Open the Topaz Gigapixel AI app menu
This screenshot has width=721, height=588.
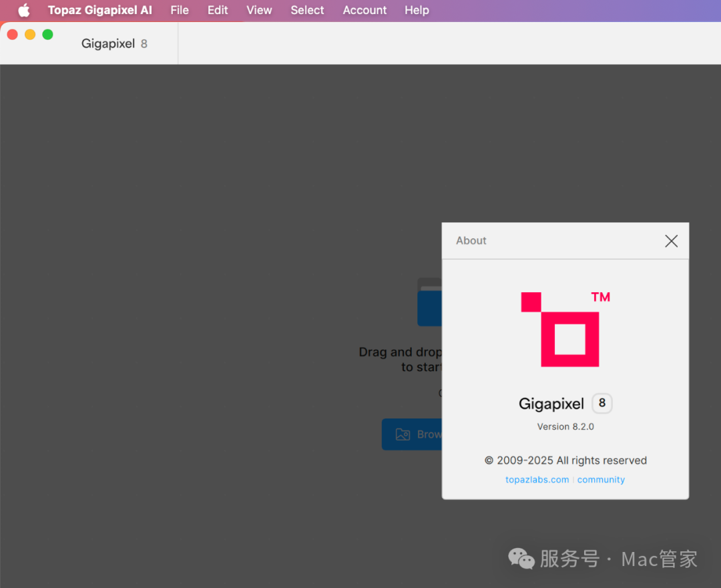tap(100, 11)
